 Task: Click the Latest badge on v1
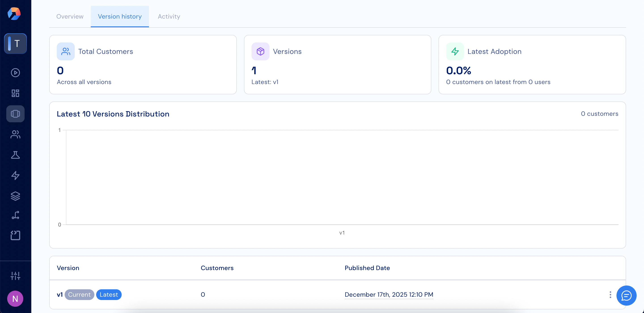pos(109,294)
